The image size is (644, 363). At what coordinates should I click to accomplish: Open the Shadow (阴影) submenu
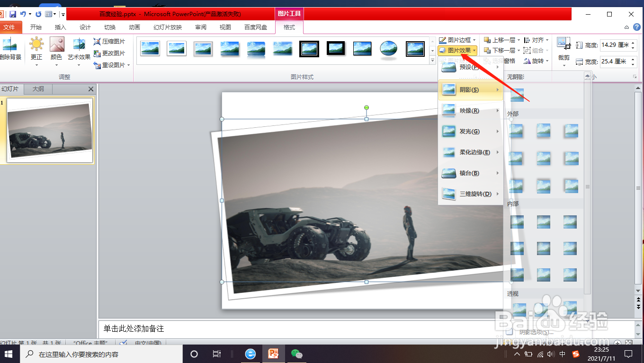point(471,90)
